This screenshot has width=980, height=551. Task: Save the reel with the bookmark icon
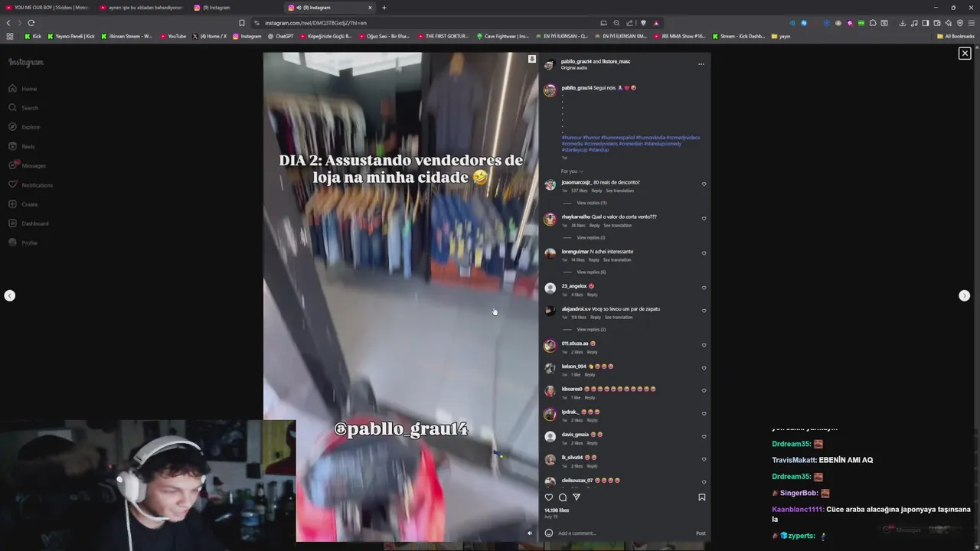pyautogui.click(x=701, y=497)
